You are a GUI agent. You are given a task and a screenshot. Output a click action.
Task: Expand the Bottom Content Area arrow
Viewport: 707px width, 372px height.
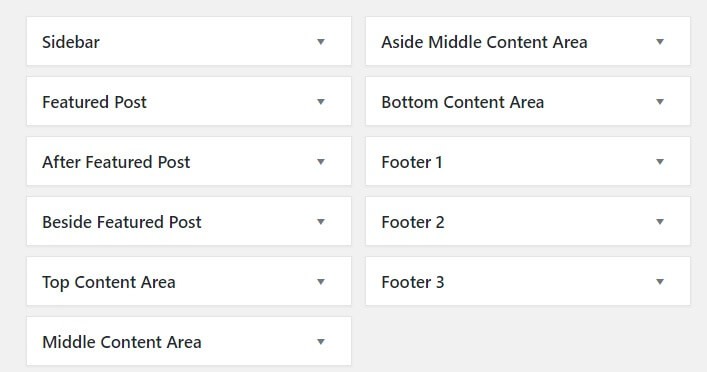click(660, 102)
